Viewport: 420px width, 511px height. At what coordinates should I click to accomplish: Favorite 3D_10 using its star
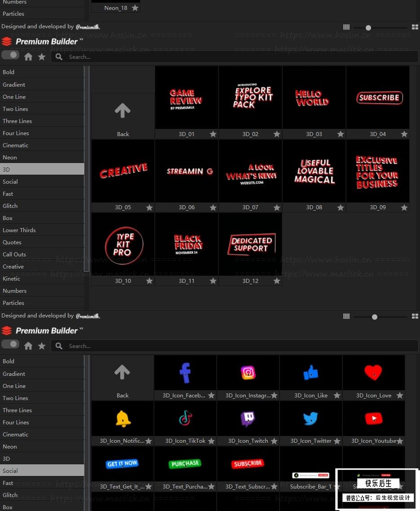click(149, 281)
